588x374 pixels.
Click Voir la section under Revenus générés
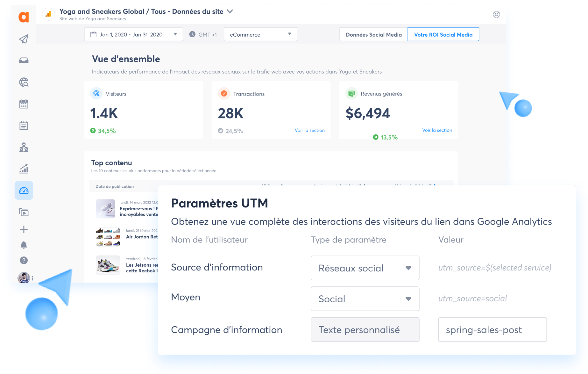437,130
